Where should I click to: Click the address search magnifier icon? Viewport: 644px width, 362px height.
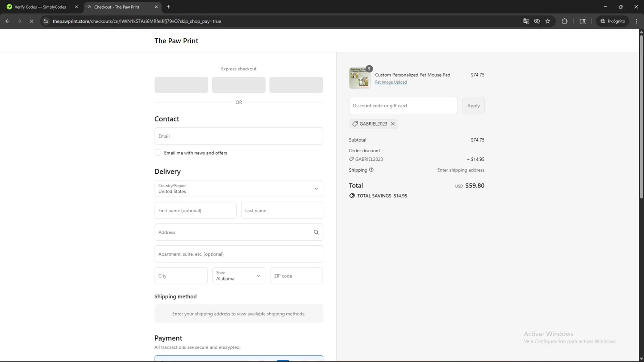click(316, 232)
